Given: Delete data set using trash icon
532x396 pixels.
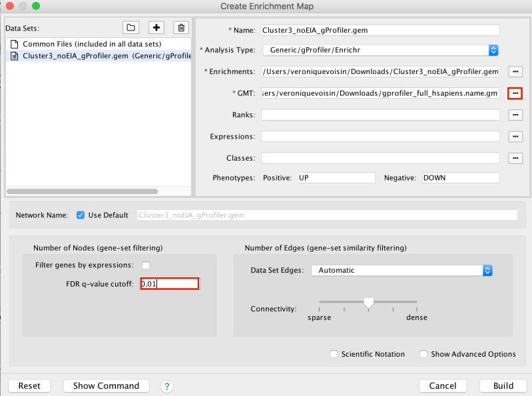Looking at the screenshot, I should click(x=181, y=27).
